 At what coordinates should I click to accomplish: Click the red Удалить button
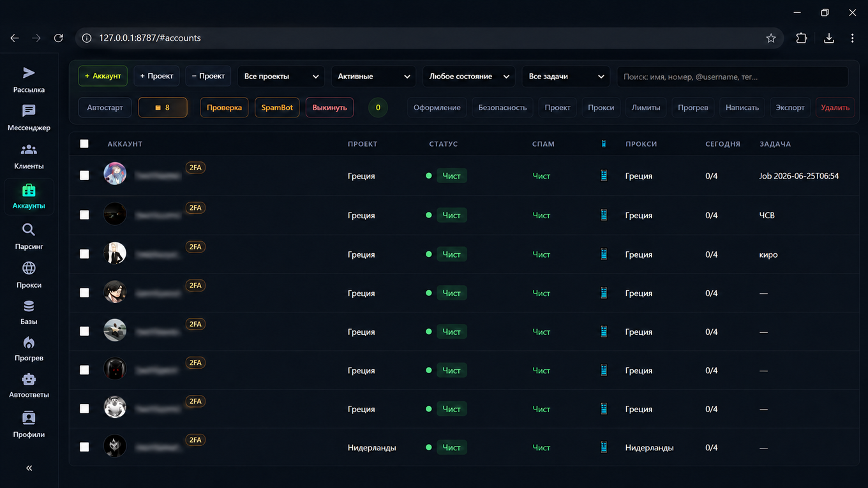point(835,108)
